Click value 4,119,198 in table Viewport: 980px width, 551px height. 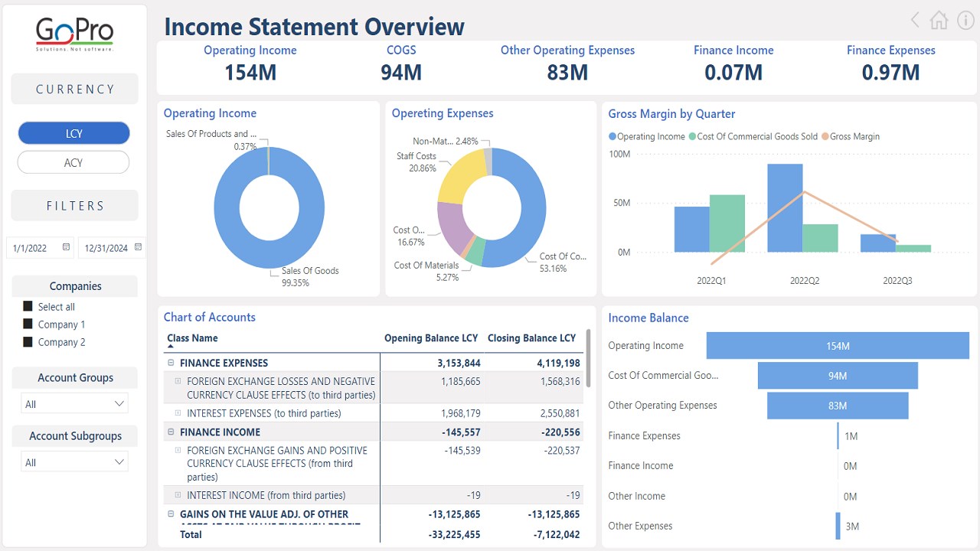(558, 363)
